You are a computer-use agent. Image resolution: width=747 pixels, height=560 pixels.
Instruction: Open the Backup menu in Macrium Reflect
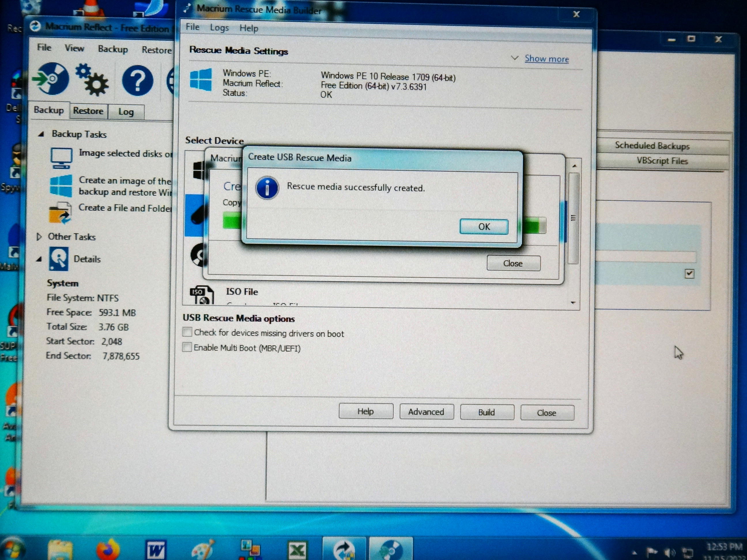pyautogui.click(x=113, y=49)
